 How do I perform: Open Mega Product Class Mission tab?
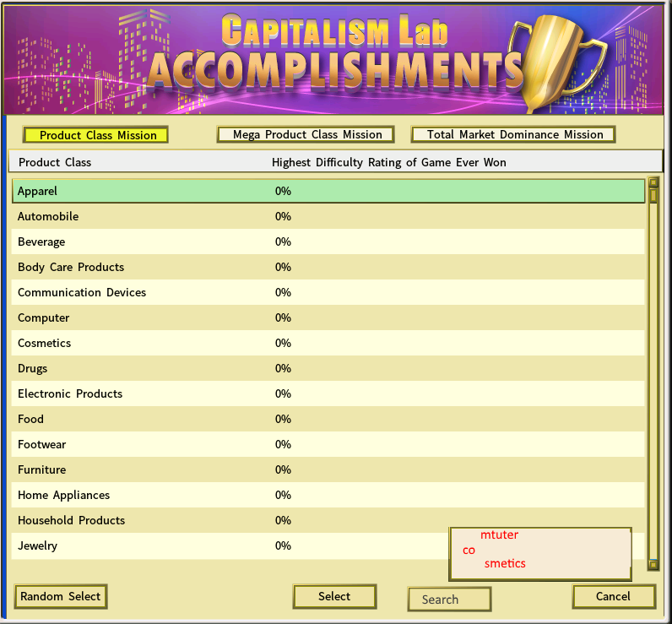pyautogui.click(x=306, y=134)
